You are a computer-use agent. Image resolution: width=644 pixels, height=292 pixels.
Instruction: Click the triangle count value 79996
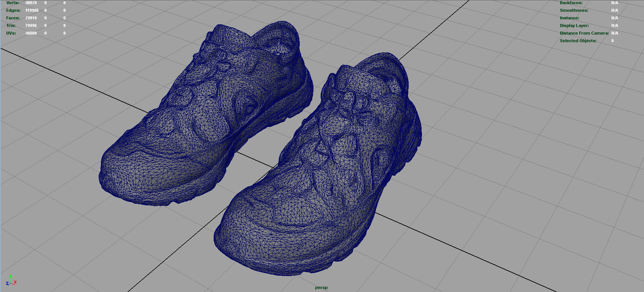tap(31, 25)
